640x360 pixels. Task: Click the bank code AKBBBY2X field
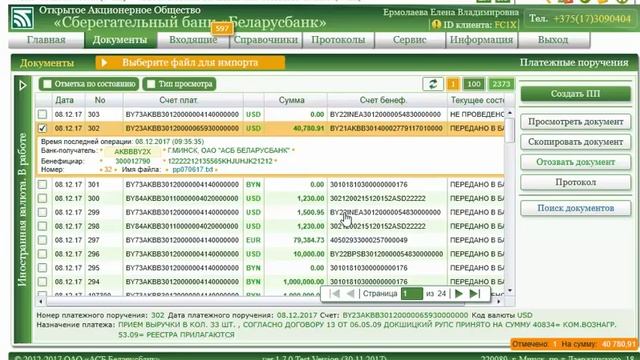click(133, 151)
